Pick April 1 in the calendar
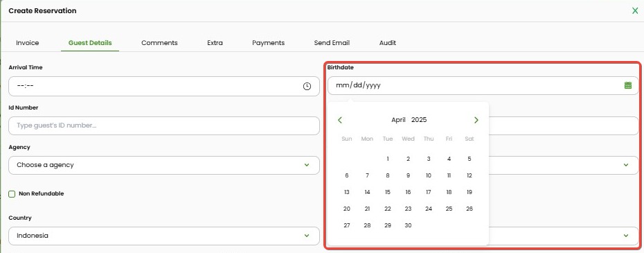The height and width of the screenshot is (253, 644). (388, 159)
